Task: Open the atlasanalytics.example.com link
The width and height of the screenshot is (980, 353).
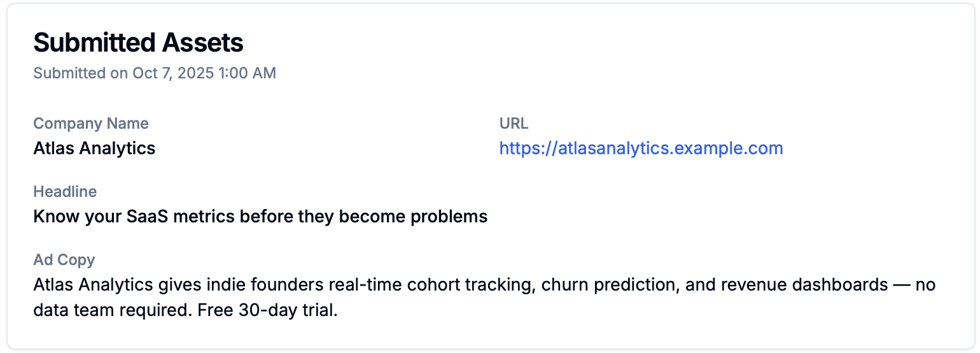Action: click(x=641, y=148)
